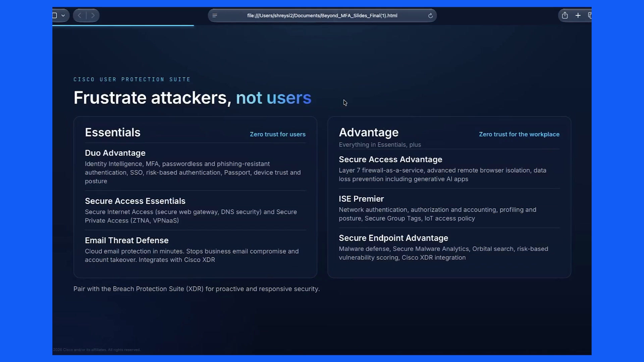Image resolution: width=644 pixels, height=362 pixels.
Task: Click the description starting 'Layer 7 firewall-as-a-service'
Action: tap(442, 175)
